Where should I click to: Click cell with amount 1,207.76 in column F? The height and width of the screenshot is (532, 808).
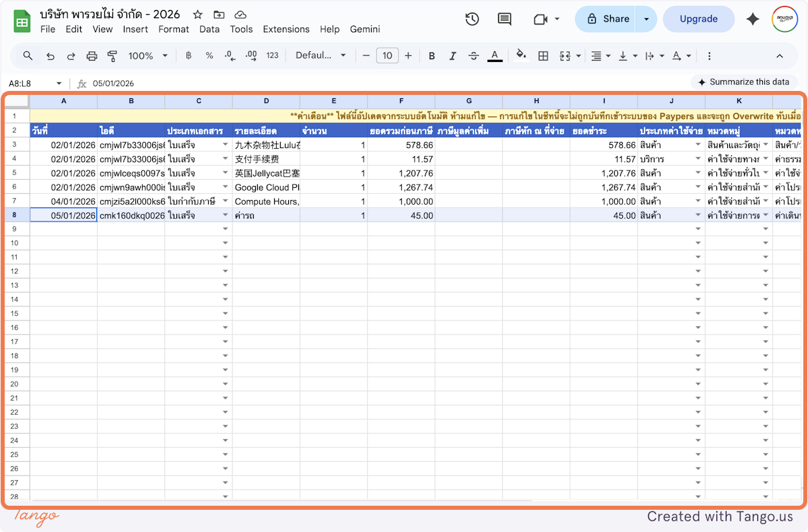[x=401, y=173]
